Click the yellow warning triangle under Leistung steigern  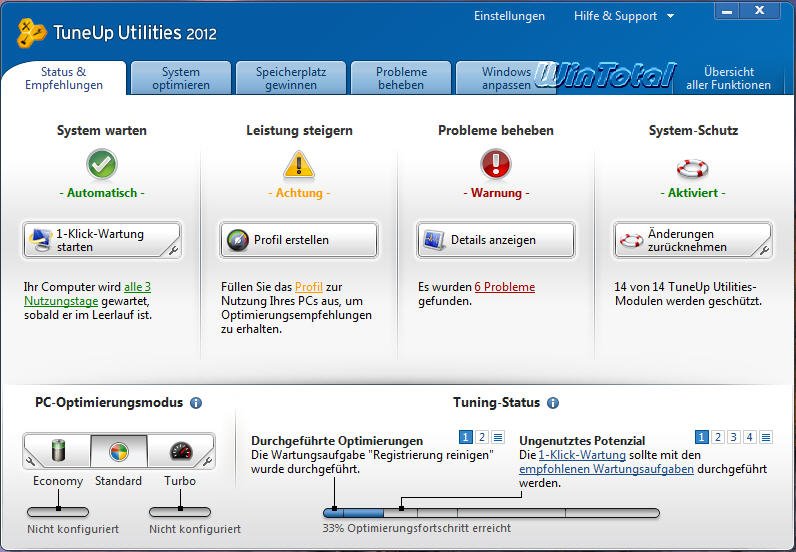299,164
